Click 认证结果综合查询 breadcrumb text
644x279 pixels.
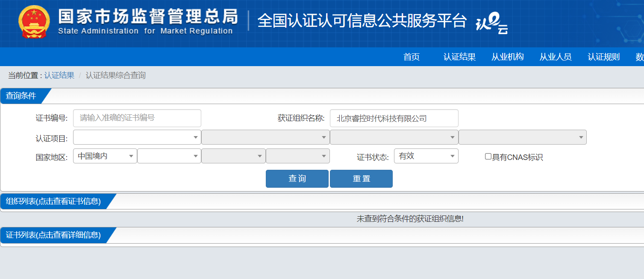pyautogui.click(x=116, y=76)
